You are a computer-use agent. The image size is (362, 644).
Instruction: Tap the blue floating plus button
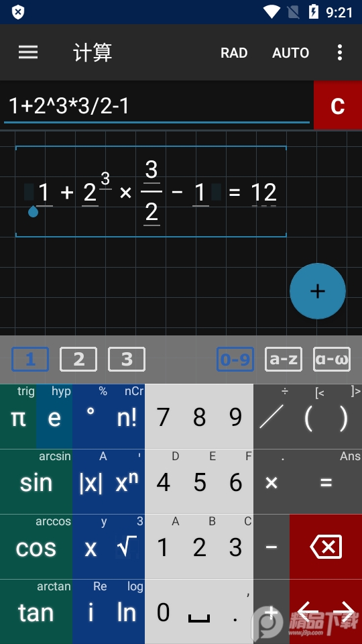click(318, 290)
